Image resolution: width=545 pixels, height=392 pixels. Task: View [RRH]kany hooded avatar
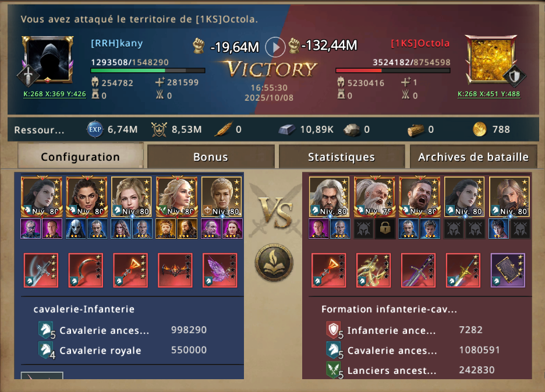(48, 60)
